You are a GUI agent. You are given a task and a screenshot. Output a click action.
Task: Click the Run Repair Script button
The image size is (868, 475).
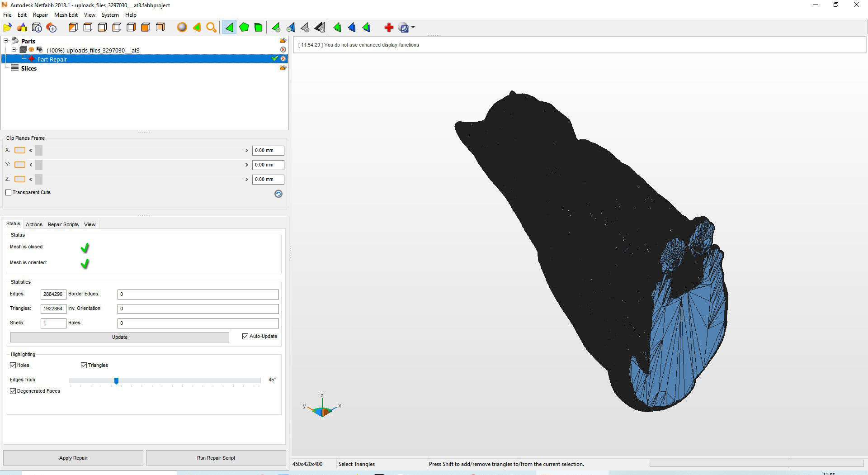(216, 458)
